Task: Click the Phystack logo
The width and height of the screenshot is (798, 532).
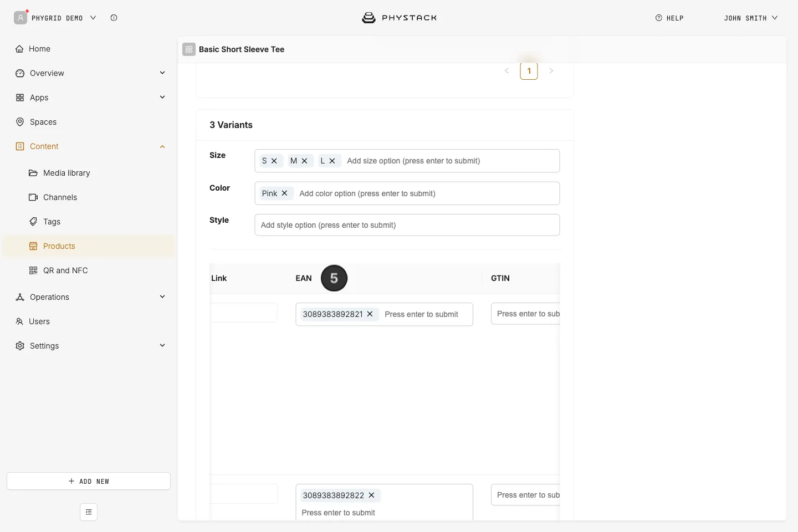Action: click(399, 18)
